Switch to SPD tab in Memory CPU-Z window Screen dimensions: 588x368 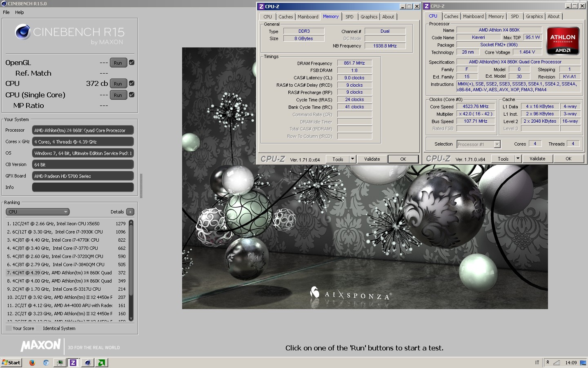point(350,17)
